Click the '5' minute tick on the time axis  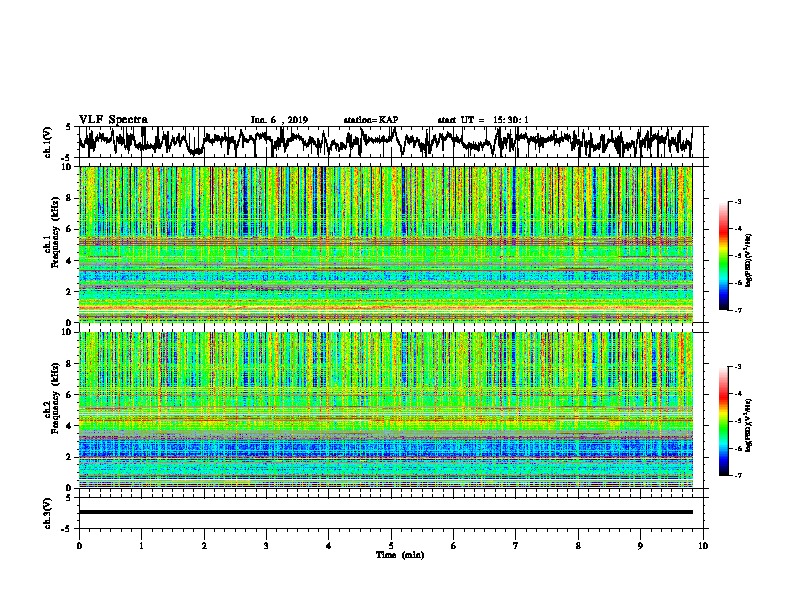[x=391, y=546]
